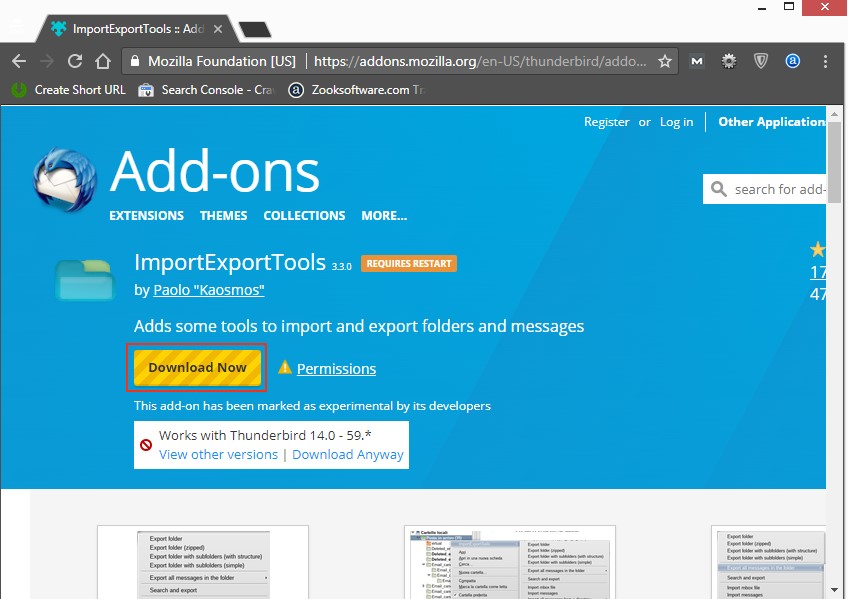848x599 pixels.
Task: Click the padlock site security icon
Action: (x=135, y=61)
